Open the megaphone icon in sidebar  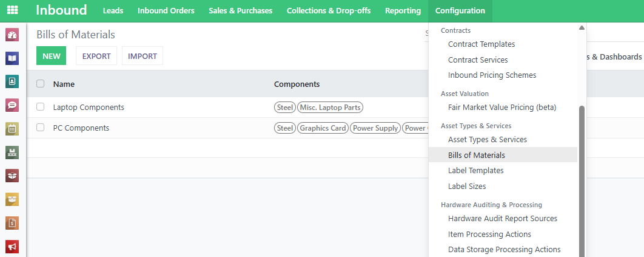[x=12, y=246]
